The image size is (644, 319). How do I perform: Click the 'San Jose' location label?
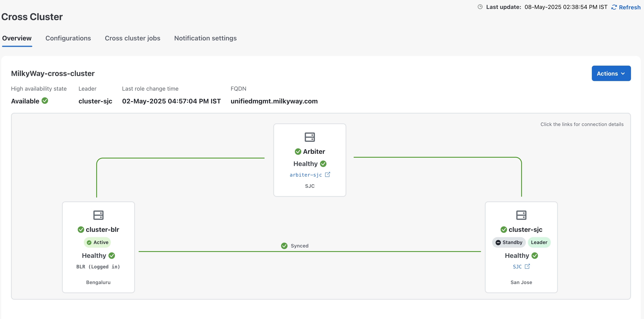coord(521,282)
